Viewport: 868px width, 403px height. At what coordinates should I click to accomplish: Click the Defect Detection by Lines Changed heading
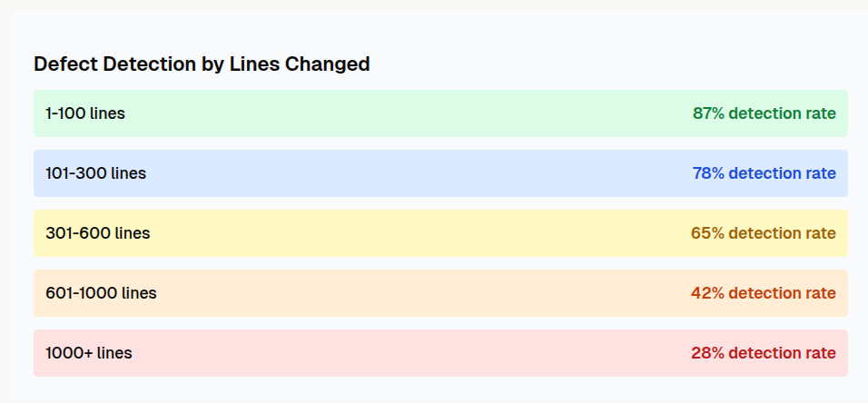202,64
